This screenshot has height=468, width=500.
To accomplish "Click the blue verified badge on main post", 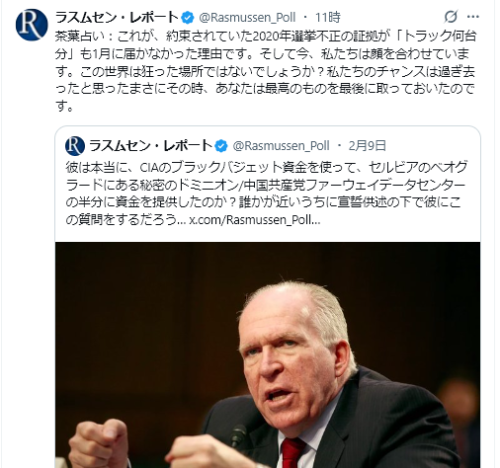I will [188, 18].
